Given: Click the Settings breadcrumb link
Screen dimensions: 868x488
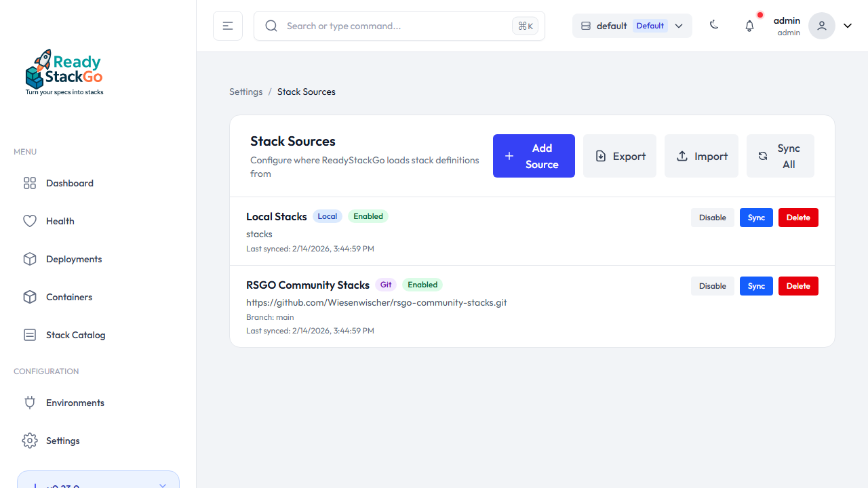Looking at the screenshot, I should [245, 91].
